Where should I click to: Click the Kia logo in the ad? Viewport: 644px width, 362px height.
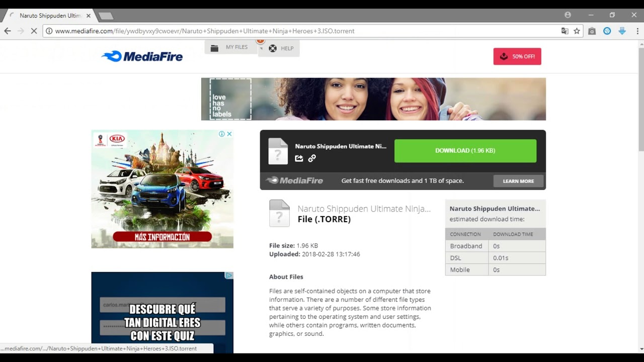[117, 139]
